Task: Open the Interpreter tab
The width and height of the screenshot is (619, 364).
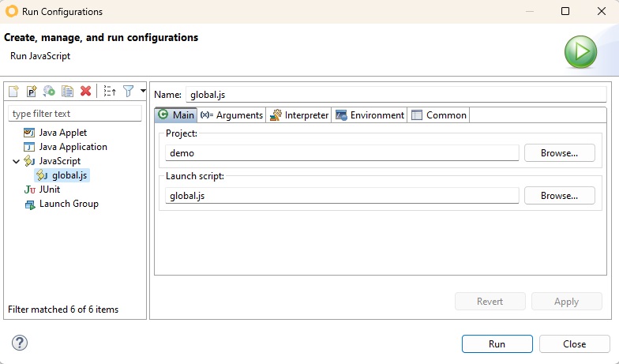Action: pos(299,115)
